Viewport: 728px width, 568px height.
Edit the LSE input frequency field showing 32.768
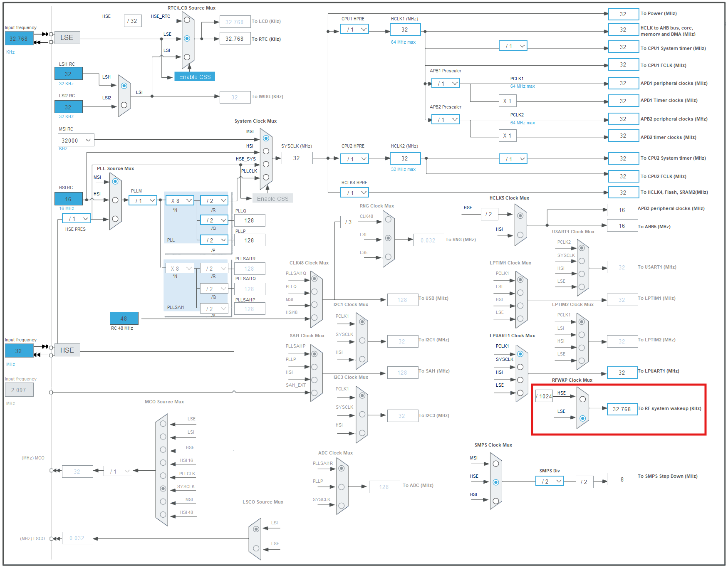coord(19,38)
